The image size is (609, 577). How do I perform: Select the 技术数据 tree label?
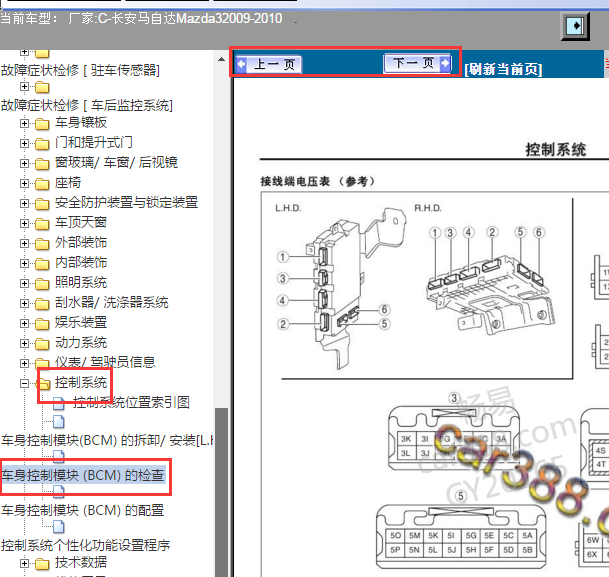81,562
